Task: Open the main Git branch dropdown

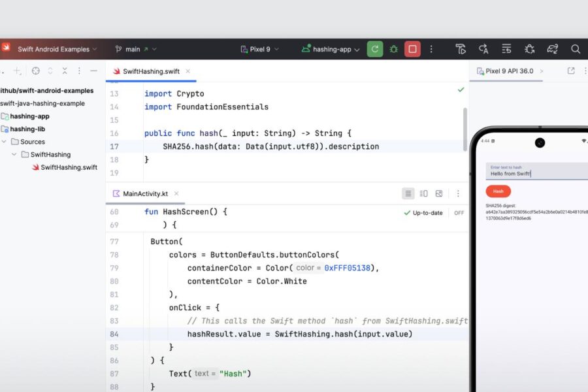Action: [x=135, y=49]
